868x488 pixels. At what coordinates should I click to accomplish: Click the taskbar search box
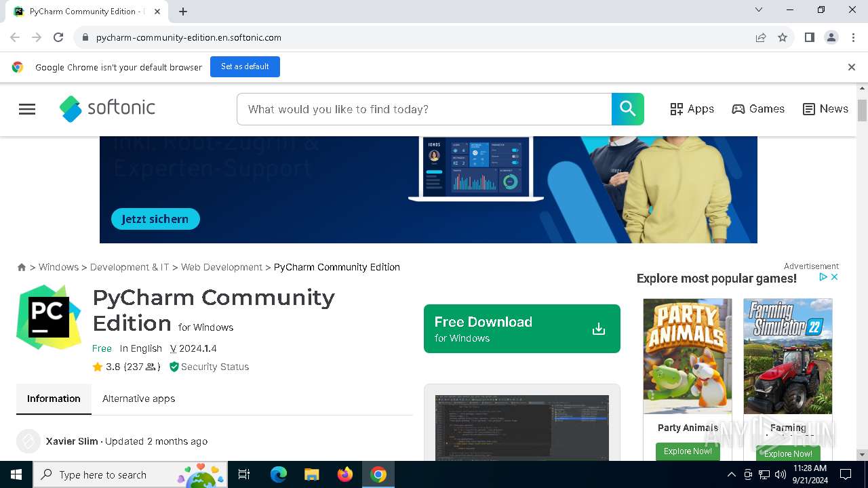coord(132,474)
